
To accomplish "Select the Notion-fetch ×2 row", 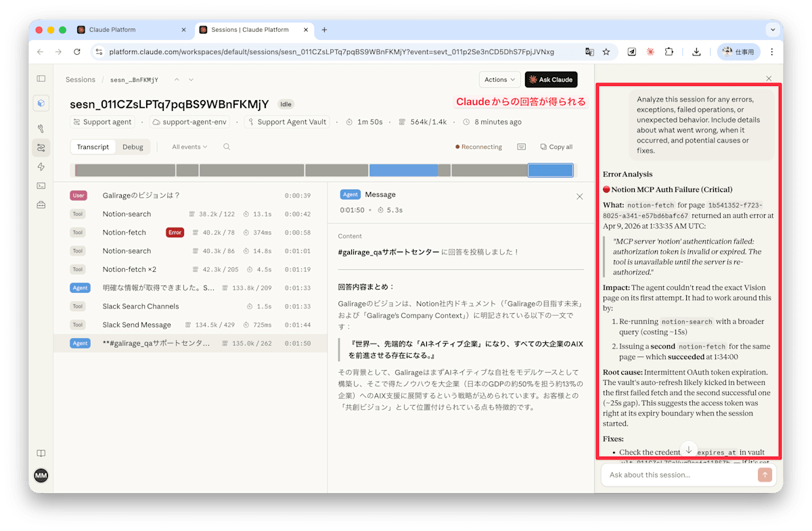I will click(x=190, y=269).
